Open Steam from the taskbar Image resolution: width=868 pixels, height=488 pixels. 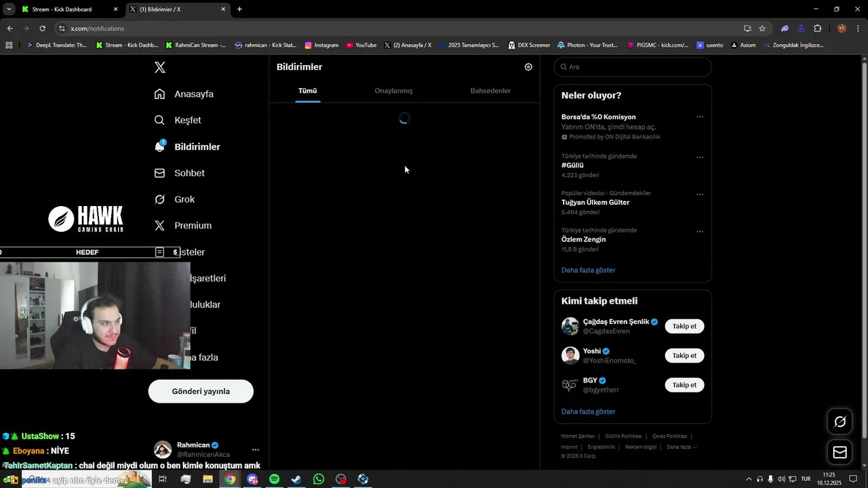pyautogui.click(x=296, y=479)
